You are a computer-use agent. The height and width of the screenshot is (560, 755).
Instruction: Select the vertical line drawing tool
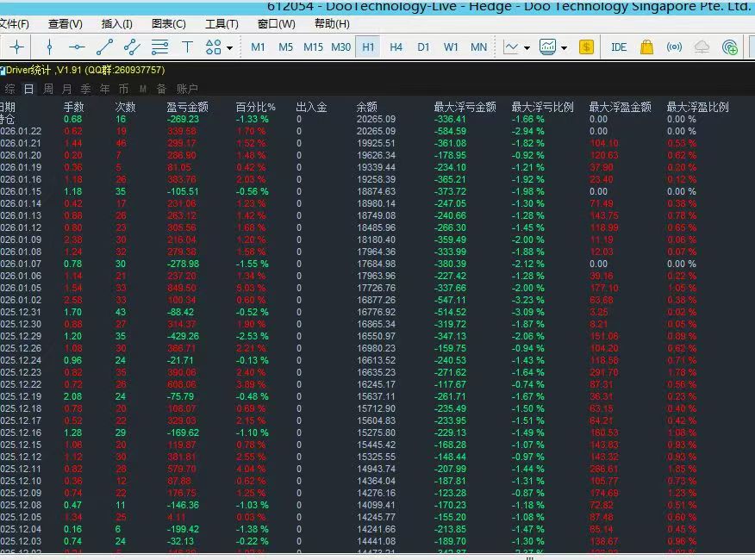click(50, 47)
